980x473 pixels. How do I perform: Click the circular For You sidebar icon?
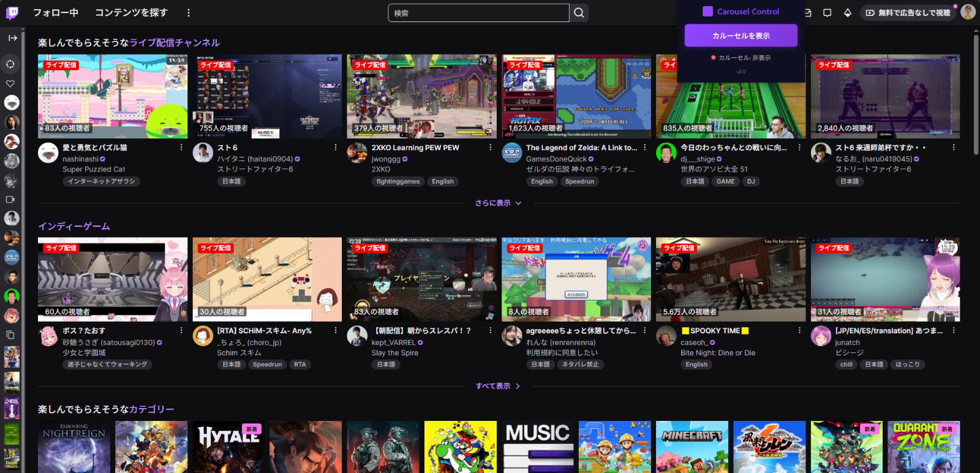pos(10,64)
